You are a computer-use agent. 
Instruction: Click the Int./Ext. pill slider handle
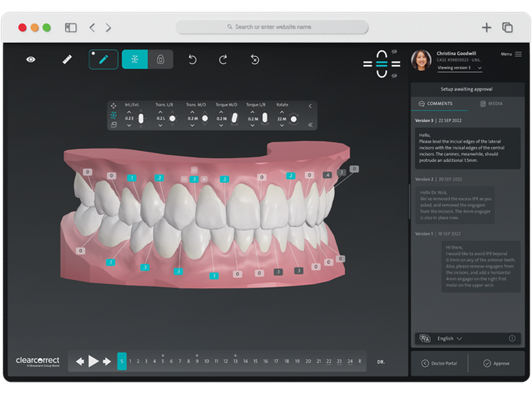141,118
